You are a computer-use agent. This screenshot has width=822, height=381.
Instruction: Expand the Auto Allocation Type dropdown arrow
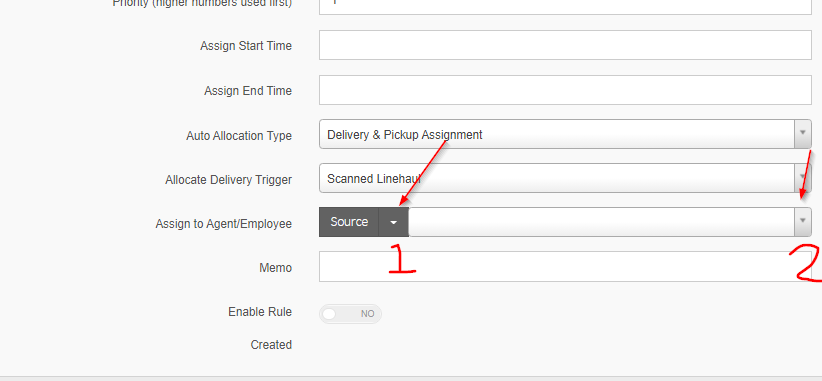[x=803, y=134]
